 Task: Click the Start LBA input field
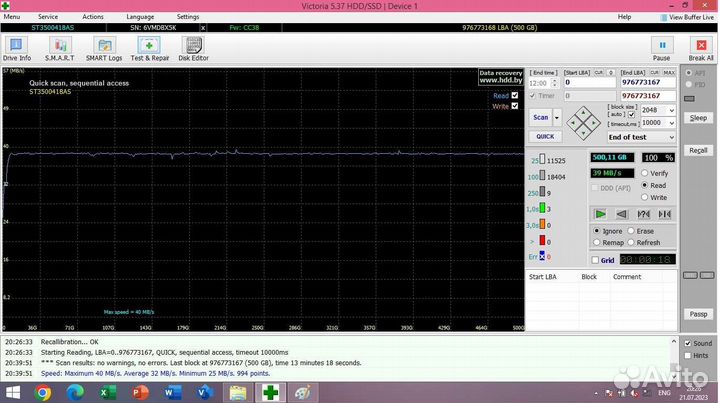click(x=588, y=83)
